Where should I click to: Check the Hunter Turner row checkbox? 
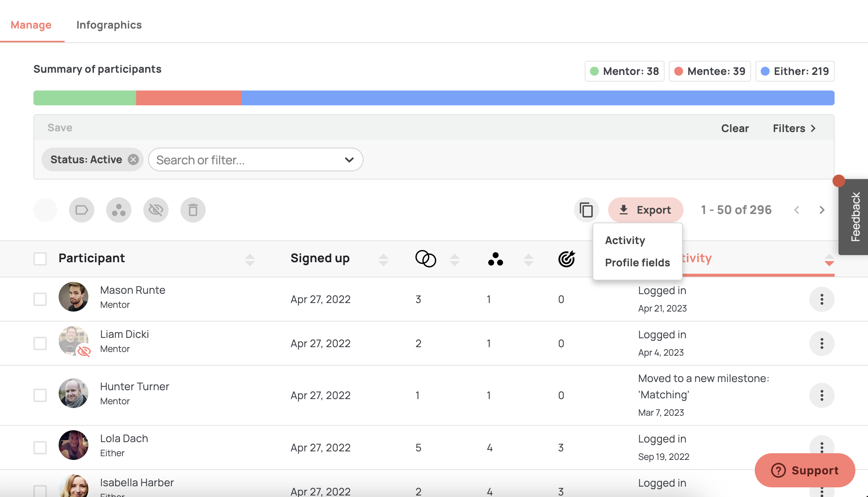pyautogui.click(x=40, y=395)
